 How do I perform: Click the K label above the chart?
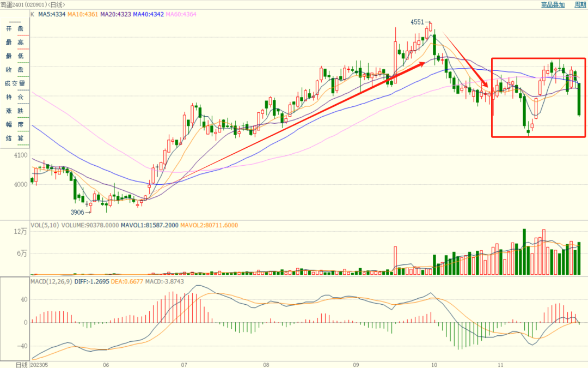pyautogui.click(x=33, y=14)
